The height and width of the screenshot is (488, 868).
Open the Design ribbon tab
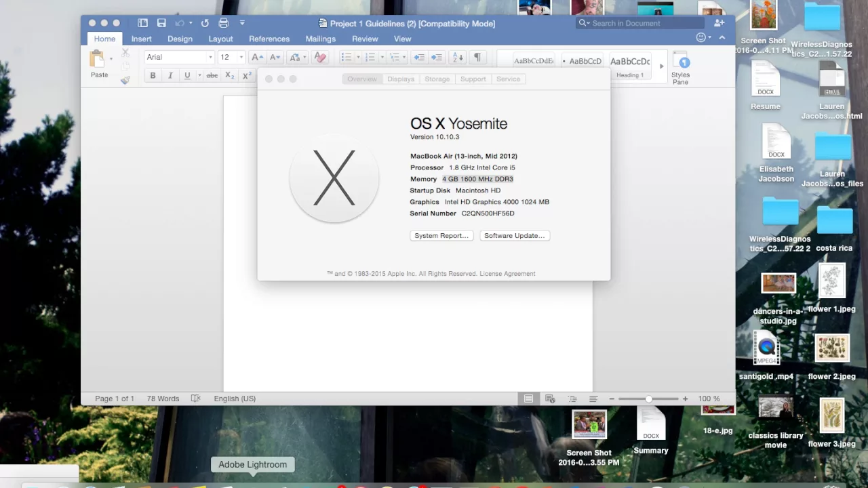pos(180,39)
